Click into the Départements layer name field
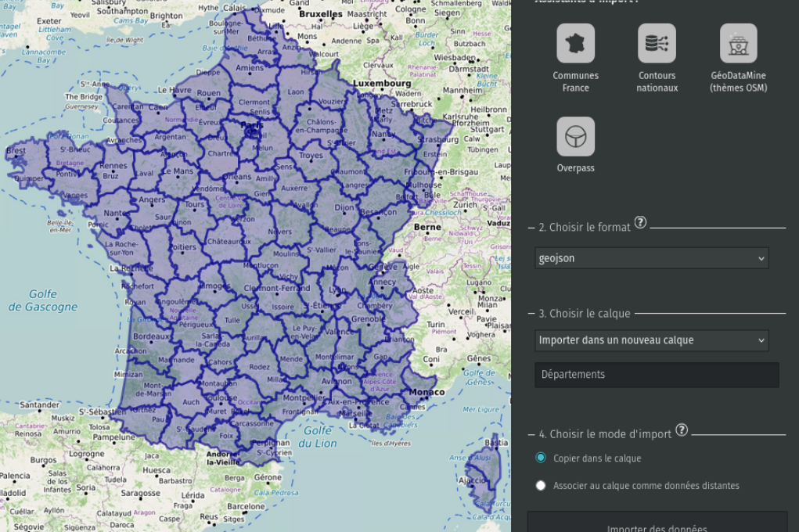Screen dimensions: 799x532 click(657, 375)
